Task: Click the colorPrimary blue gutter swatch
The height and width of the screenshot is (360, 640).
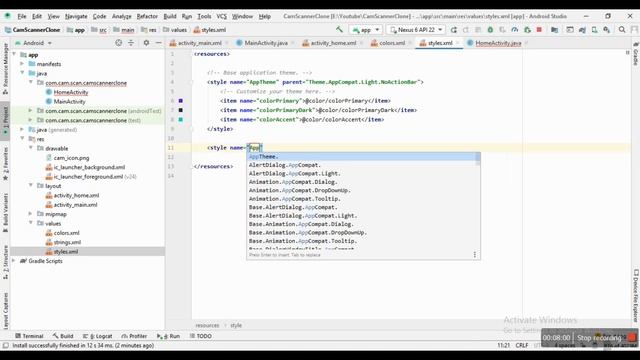Action: point(180,100)
